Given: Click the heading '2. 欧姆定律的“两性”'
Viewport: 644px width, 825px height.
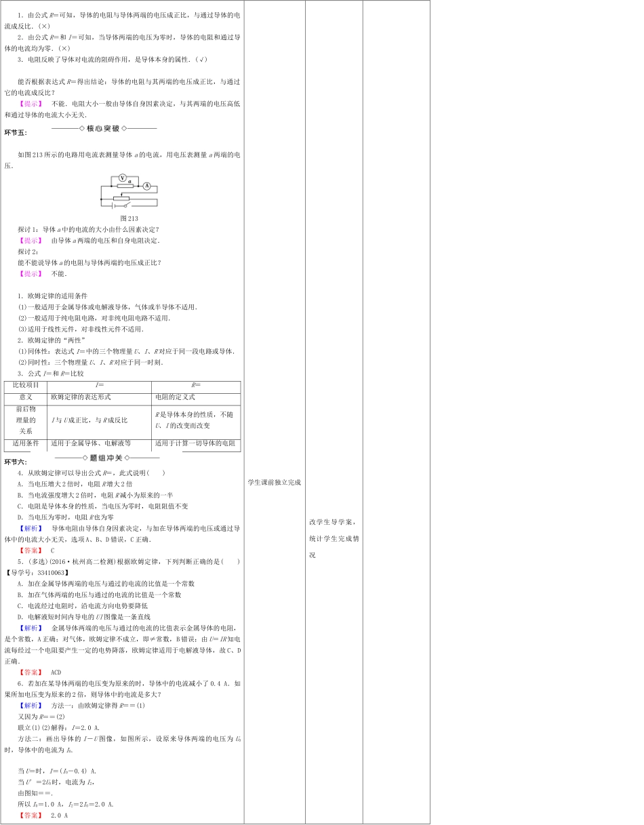Looking at the screenshot, I should tap(52, 340).
